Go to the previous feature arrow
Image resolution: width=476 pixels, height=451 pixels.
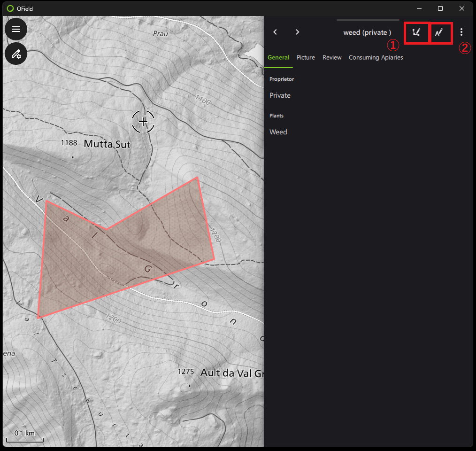click(275, 32)
